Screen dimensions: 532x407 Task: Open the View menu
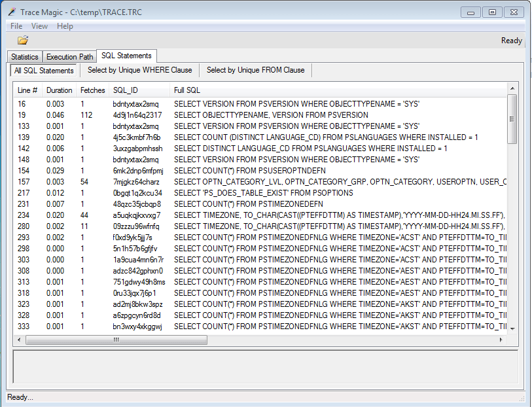click(x=39, y=26)
